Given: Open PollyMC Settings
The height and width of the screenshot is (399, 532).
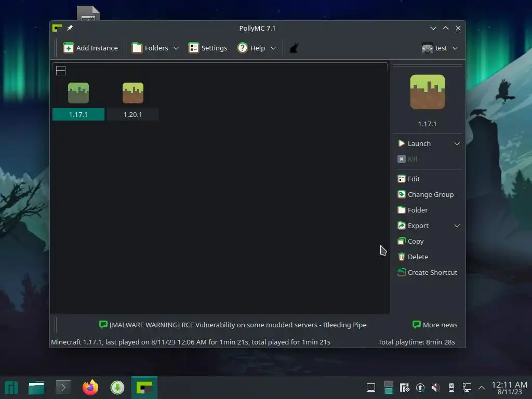Looking at the screenshot, I should pyautogui.click(x=208, y=48).
